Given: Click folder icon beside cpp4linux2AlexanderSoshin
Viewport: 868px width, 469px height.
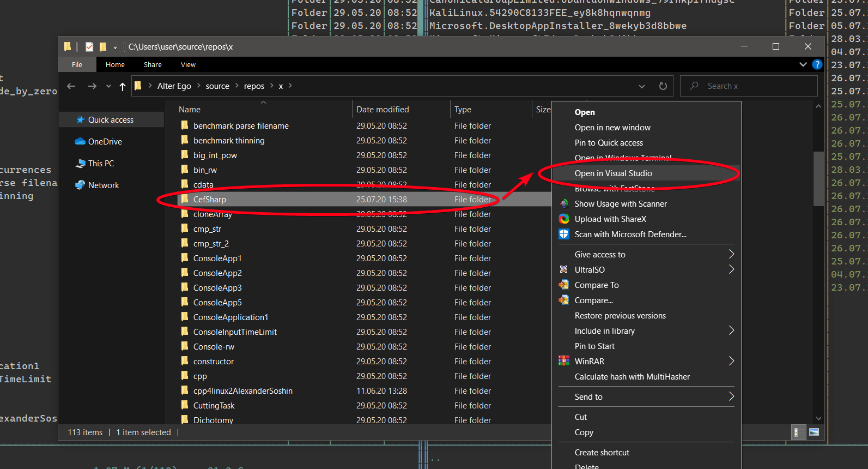Looking at the screenshot, I should 185,390.
